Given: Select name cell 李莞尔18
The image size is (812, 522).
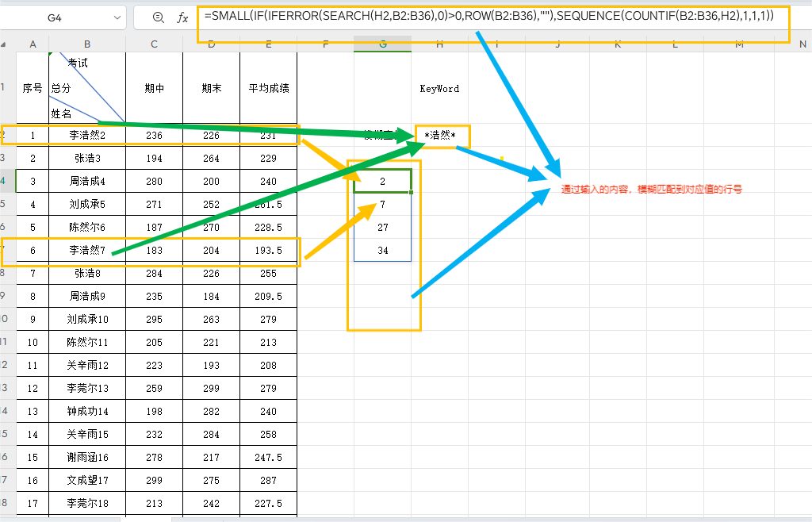Looking at the screenshot, I should (87, 503).
